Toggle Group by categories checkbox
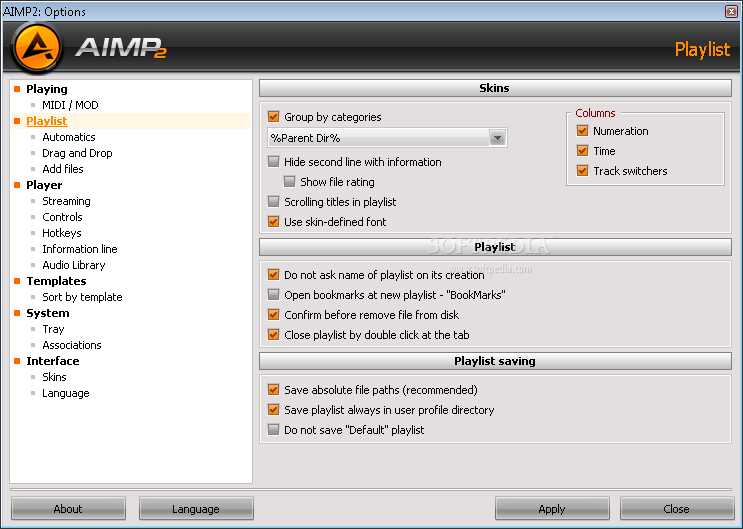The width and height of the screenshot is (743, 529). point(273,117)
